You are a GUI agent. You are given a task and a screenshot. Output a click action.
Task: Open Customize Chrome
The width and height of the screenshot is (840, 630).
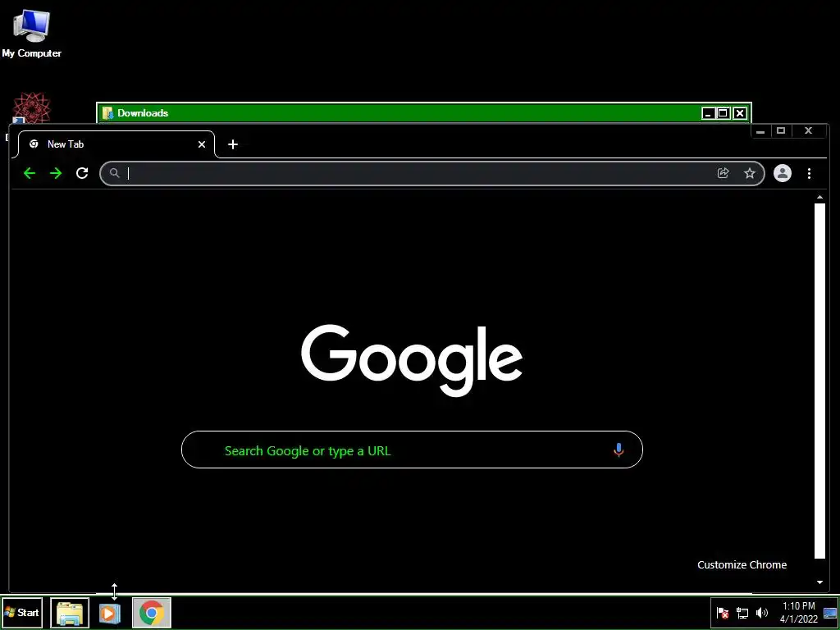[742, 564]
